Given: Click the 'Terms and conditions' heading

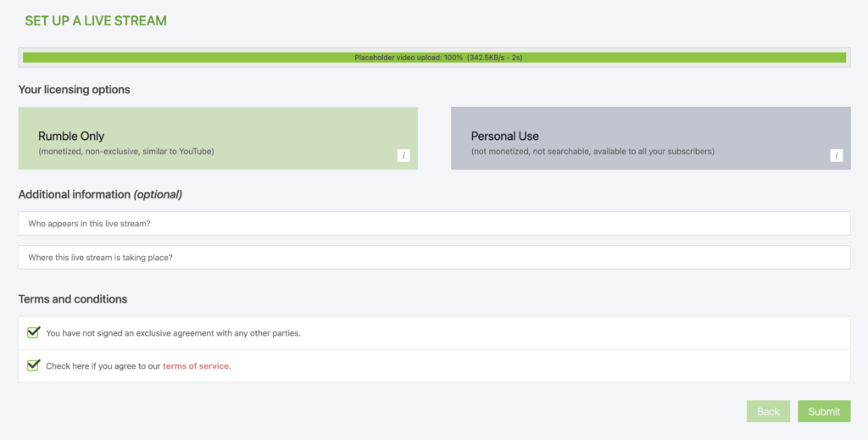Looking at the screenshot, I should (x=73, y=299).
